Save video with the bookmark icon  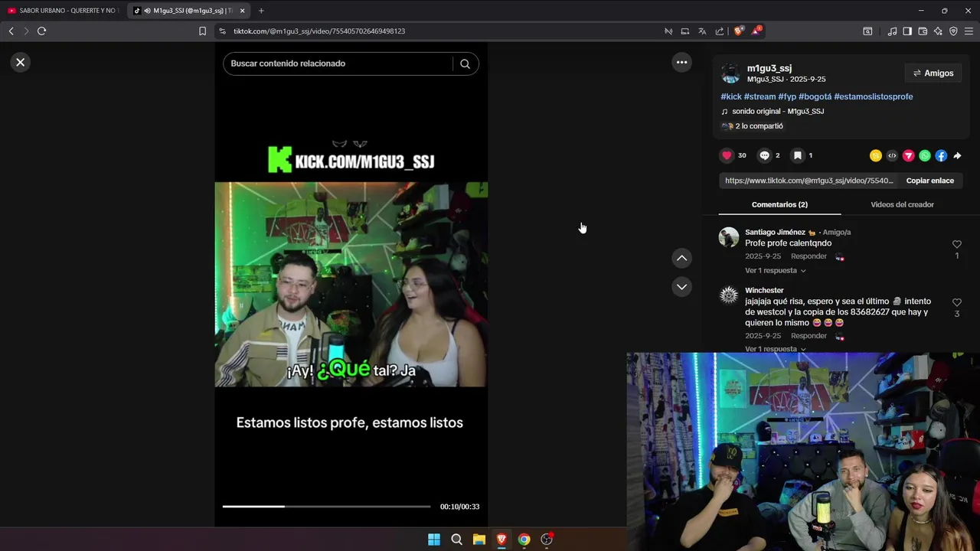[x=797, y=155]
